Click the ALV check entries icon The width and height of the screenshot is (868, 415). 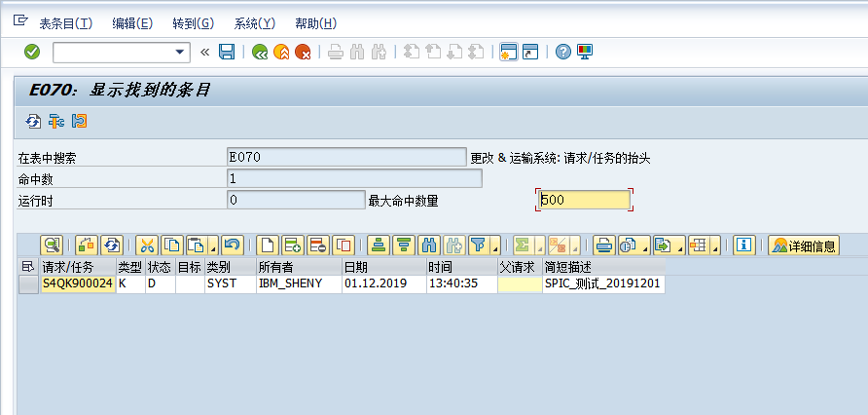(x=87, y=245)
